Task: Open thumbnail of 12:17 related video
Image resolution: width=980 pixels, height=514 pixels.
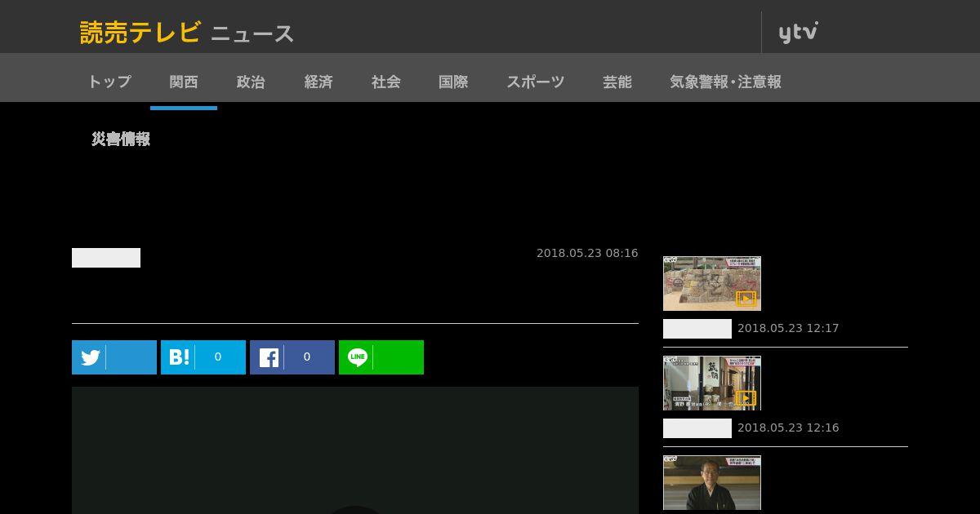Action: point(712,283)
